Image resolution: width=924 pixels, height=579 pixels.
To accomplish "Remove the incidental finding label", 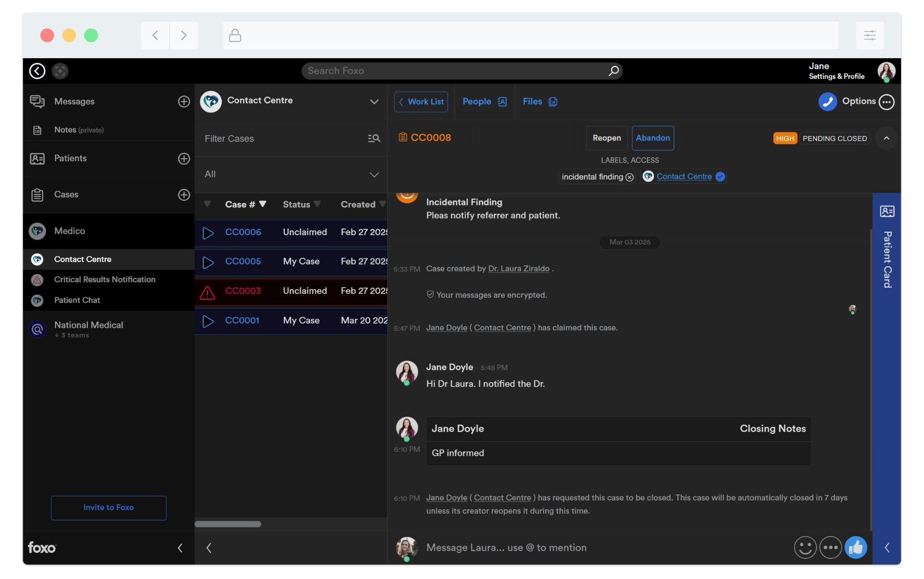I will coord(629,177).
